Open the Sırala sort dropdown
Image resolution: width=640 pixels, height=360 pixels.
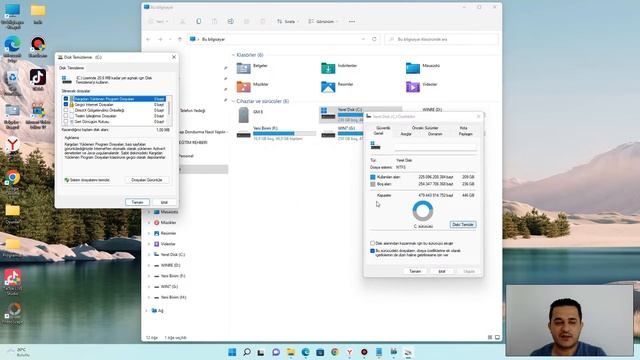click(x=288, y=21)
